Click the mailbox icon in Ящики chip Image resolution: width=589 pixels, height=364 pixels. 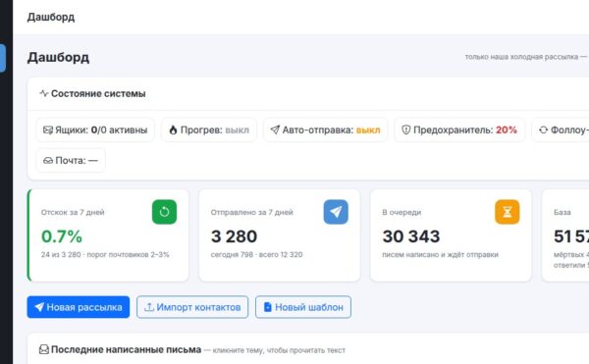tap(48, 130)
